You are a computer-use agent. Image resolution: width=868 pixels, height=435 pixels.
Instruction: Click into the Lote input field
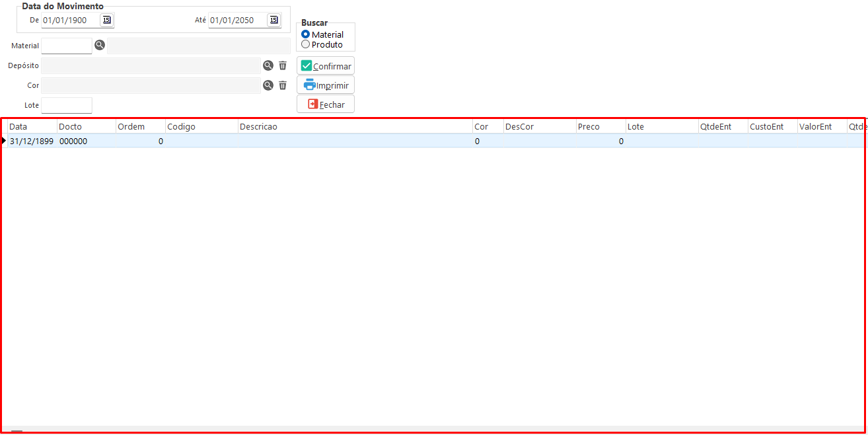click(66, 105)
